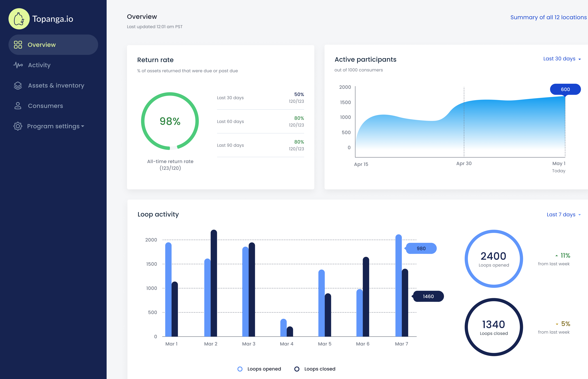Open the Last 7 days dropdown
Viewport: 588px width, 379px height.
[x=564, y=215]
